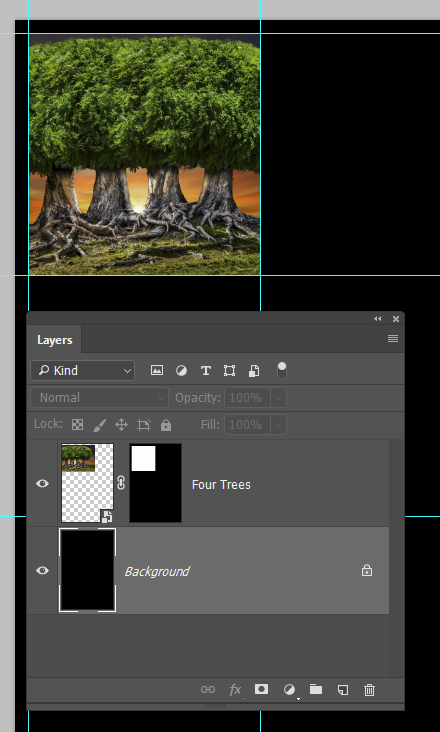
Task: Filter for smart objects icon
Action: tap(253, 371)
